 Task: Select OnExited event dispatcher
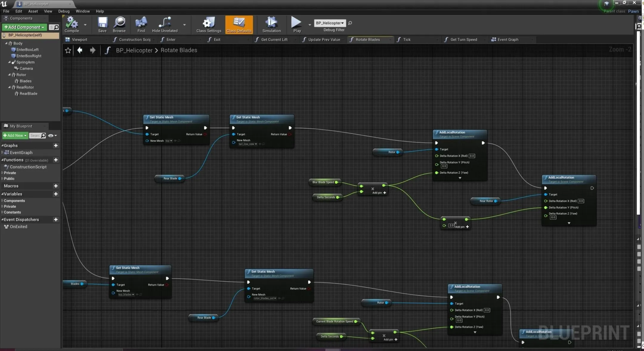18,227
